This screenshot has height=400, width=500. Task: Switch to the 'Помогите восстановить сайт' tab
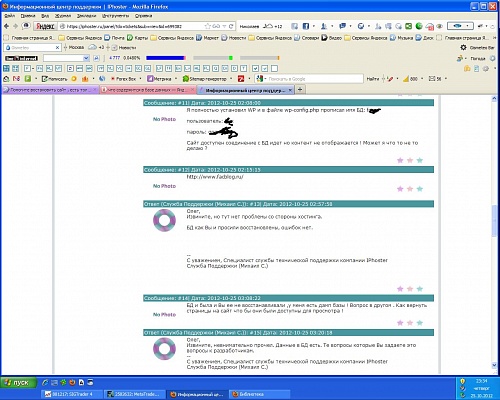49,90
